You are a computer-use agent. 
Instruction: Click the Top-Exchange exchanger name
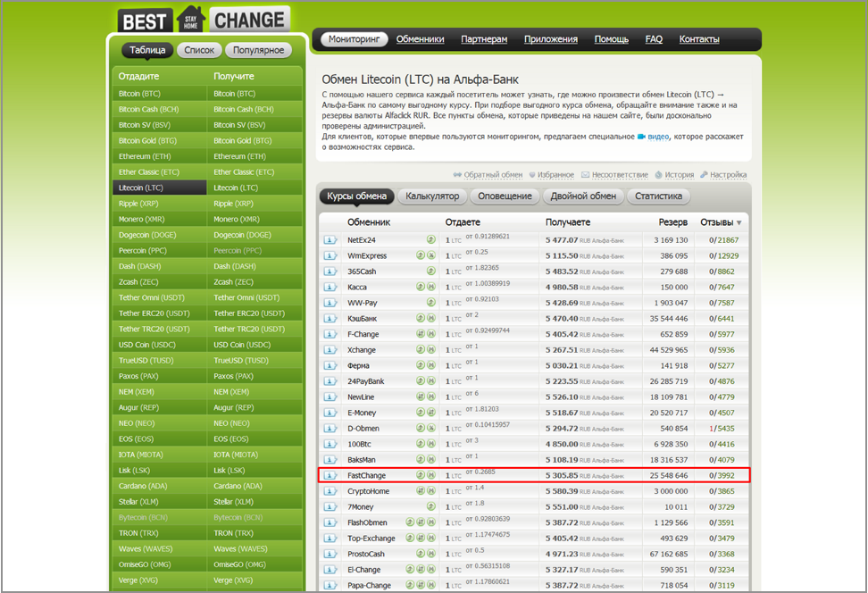[371, 539]
